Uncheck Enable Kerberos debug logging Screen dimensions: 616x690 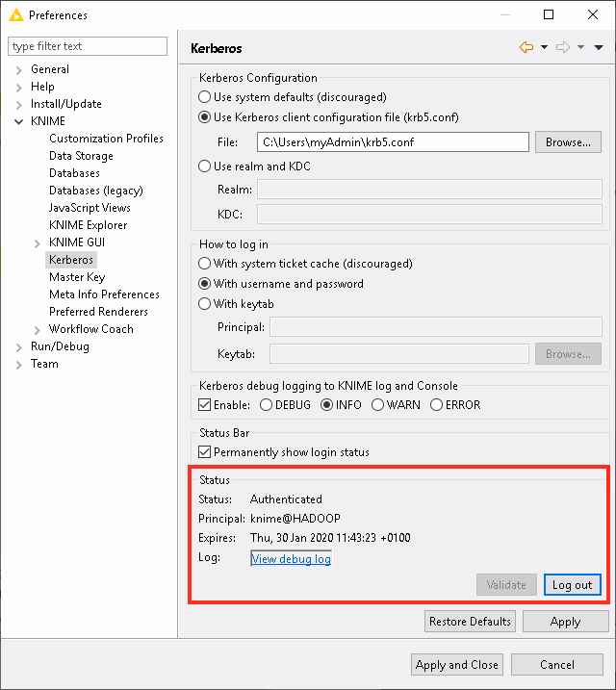pos(205,405)
